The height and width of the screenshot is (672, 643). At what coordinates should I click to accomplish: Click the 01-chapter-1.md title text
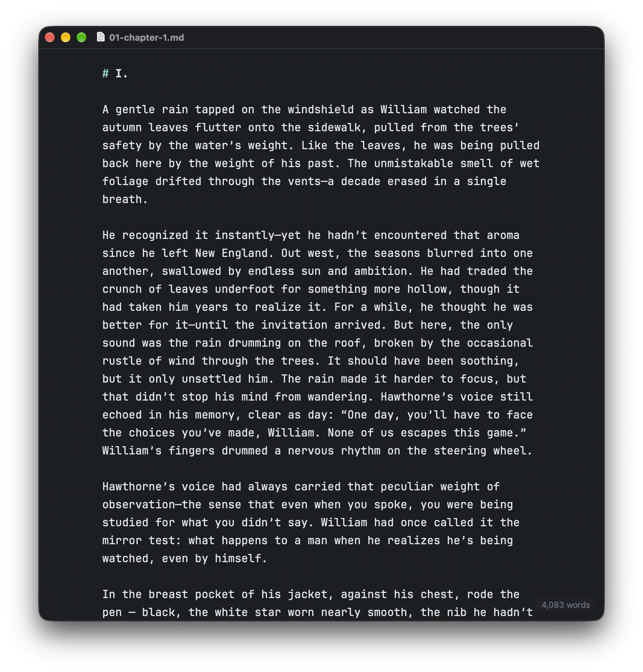146,37
